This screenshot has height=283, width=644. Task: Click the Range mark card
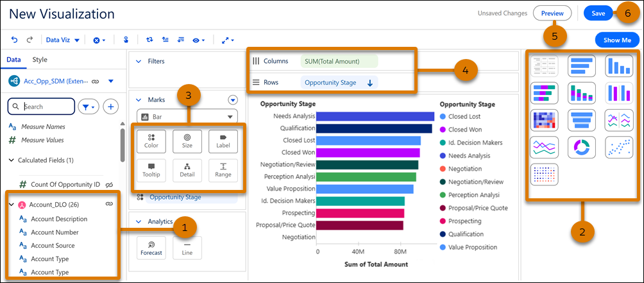click(223, 171)
